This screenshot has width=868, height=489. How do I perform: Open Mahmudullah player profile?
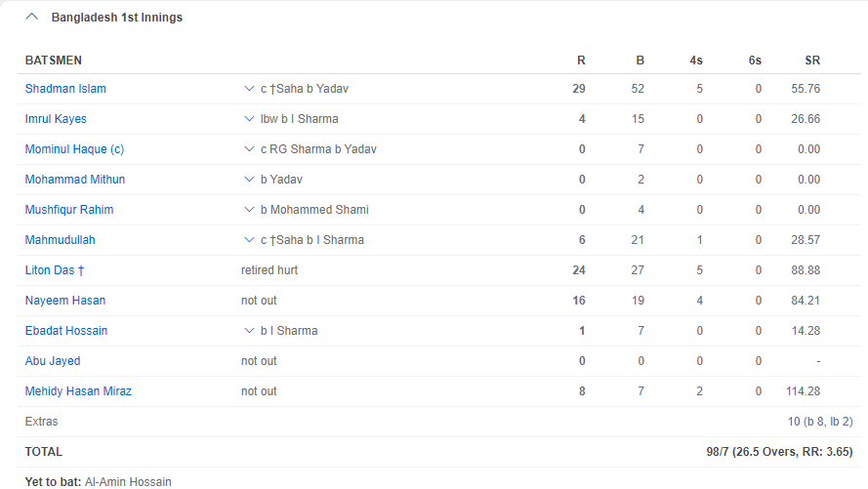tap(60, 240)
